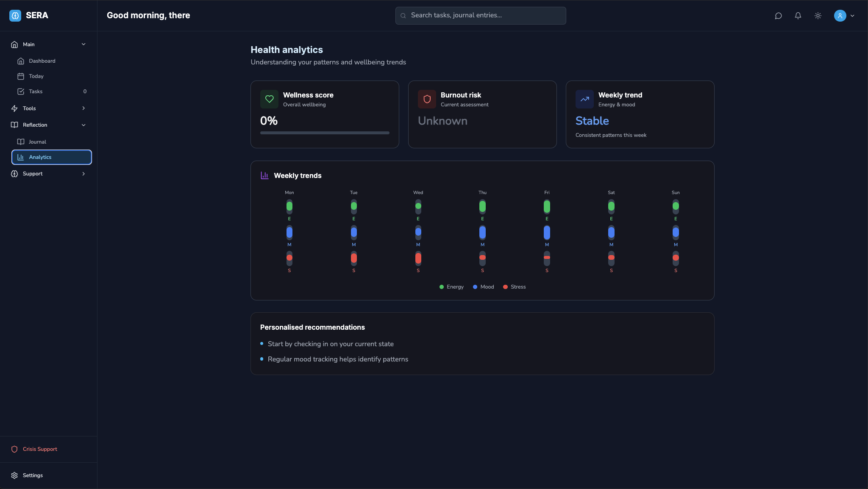Open the Journal page

[37, 142]
